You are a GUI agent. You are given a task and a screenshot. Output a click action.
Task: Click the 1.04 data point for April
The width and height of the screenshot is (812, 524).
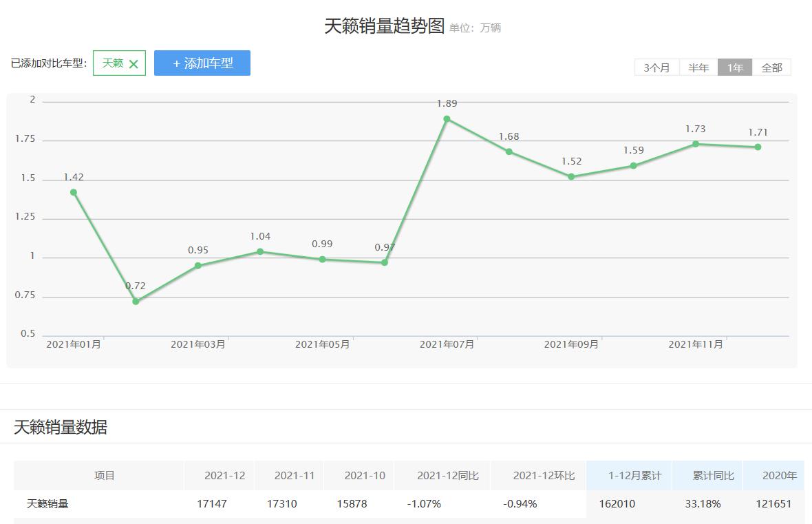click(x=259, y=251)
